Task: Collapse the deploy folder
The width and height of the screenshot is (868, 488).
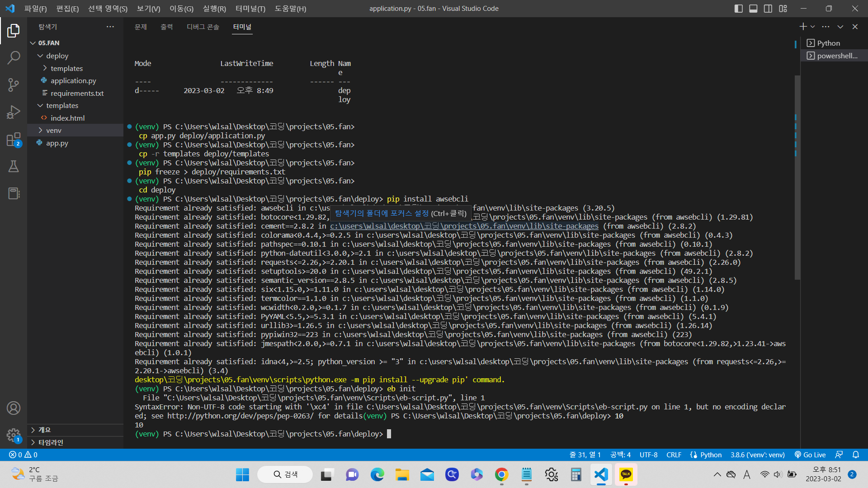Action: [x=75, y=56]
